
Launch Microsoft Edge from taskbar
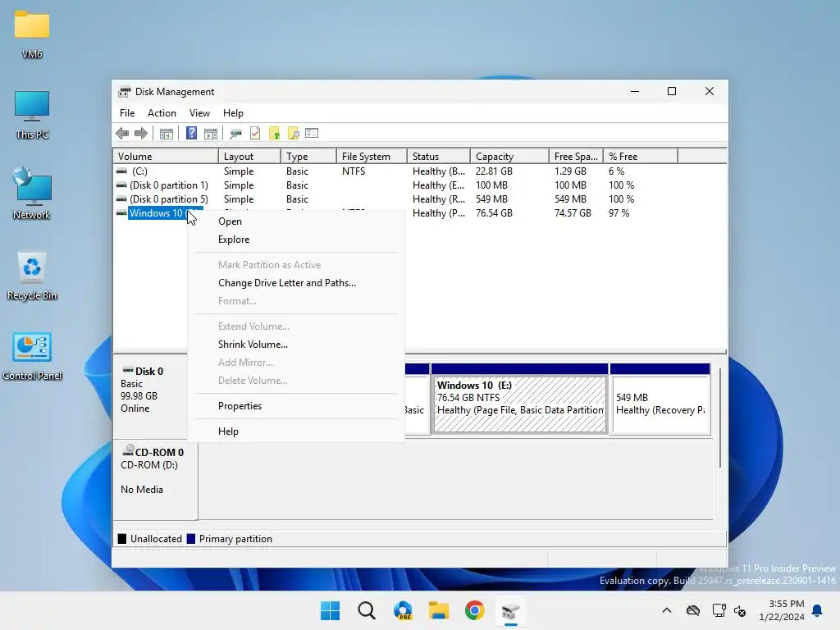[403, 610]
